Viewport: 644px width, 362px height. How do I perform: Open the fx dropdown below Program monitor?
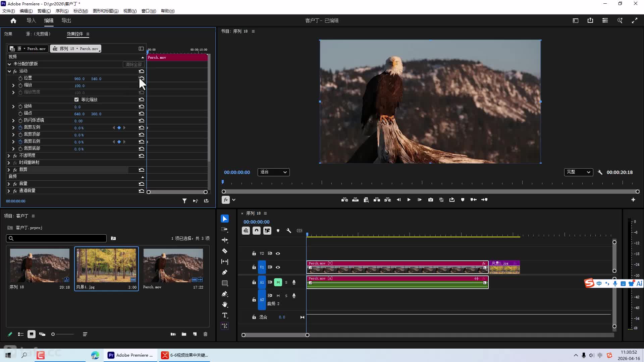click(x=234, y=200)
